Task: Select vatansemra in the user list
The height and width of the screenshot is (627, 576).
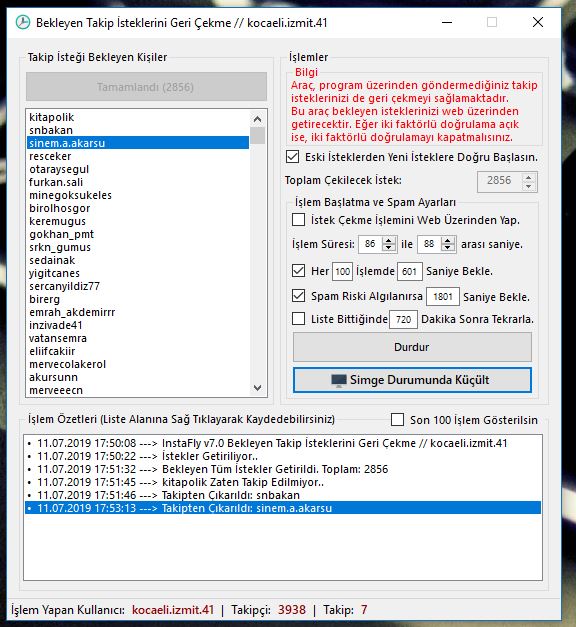Action: pos(138,338)
